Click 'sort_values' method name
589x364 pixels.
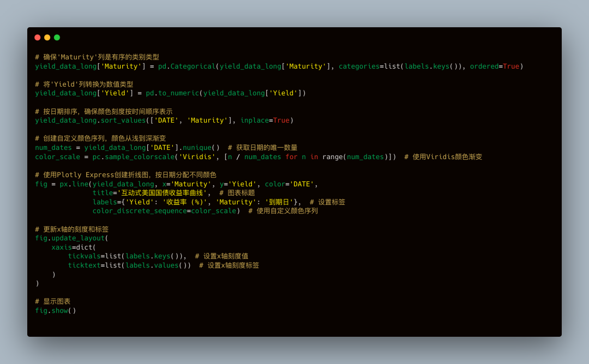click(x=123, y=120)
